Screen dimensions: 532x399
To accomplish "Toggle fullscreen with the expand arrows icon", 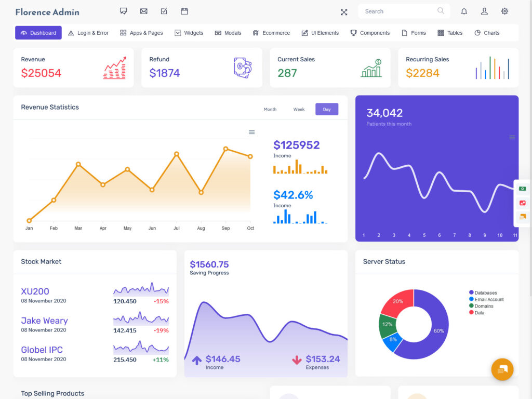I will 344,12.
